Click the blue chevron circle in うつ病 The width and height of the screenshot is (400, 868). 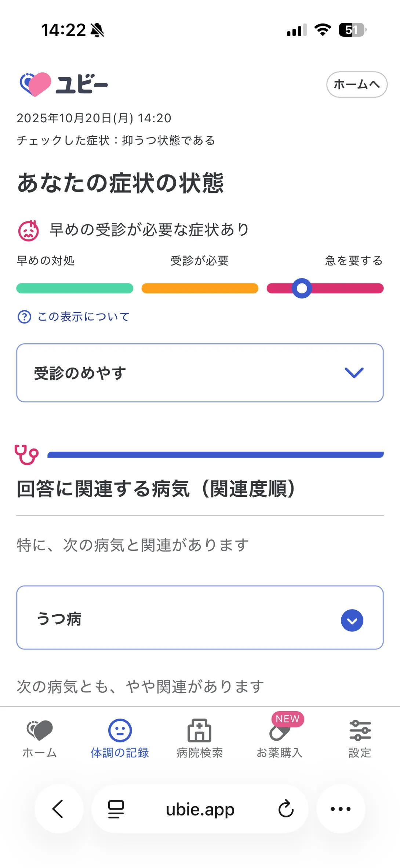352,621
